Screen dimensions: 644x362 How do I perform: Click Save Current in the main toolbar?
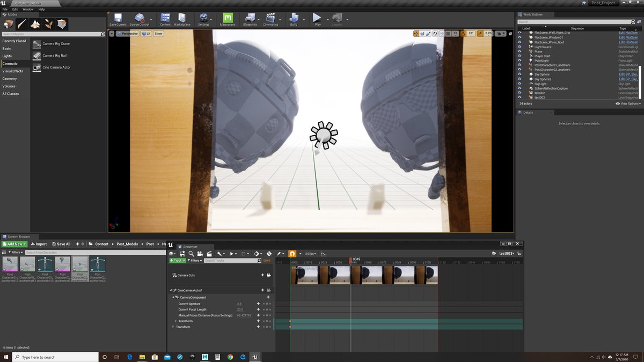(x=117, y=19)
